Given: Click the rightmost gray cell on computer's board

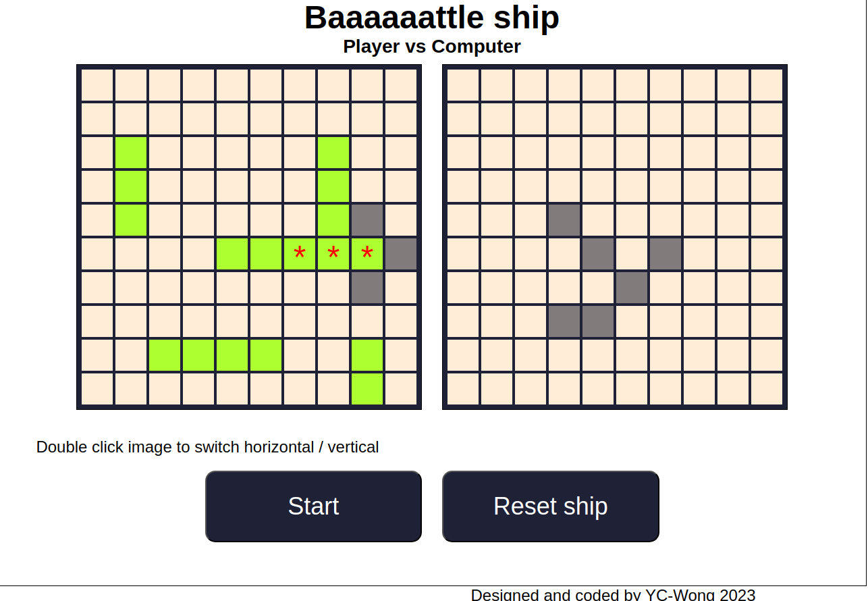Looking at the screenshot, I should click(666, 254).
